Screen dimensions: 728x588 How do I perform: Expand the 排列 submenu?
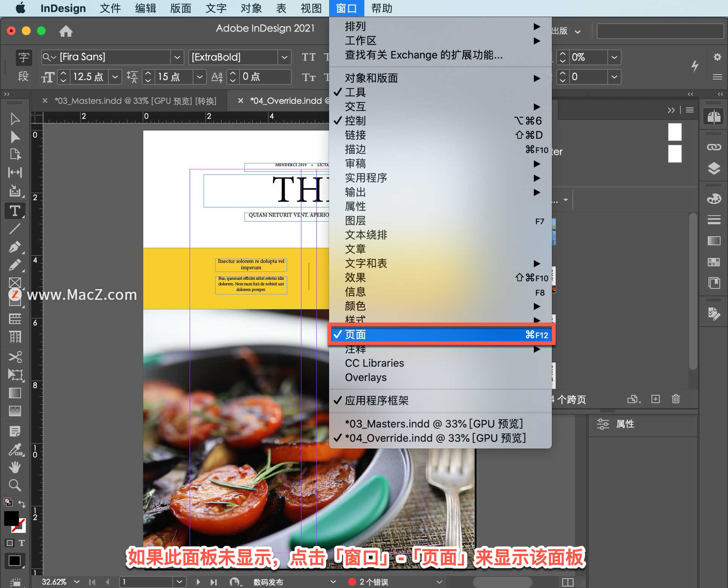[440, 27]
